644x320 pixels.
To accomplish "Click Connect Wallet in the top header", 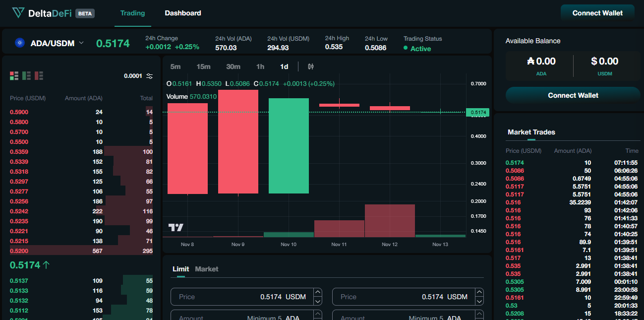I will [597, 13].
